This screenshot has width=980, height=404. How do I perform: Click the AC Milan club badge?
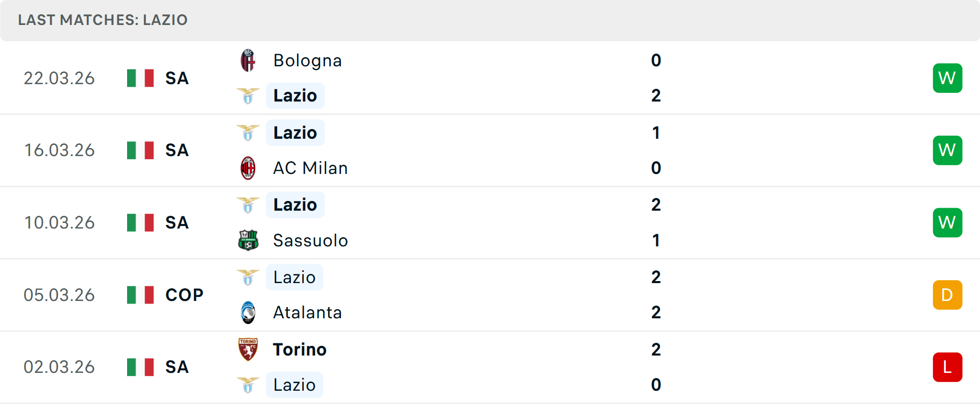tap(248, 168)
